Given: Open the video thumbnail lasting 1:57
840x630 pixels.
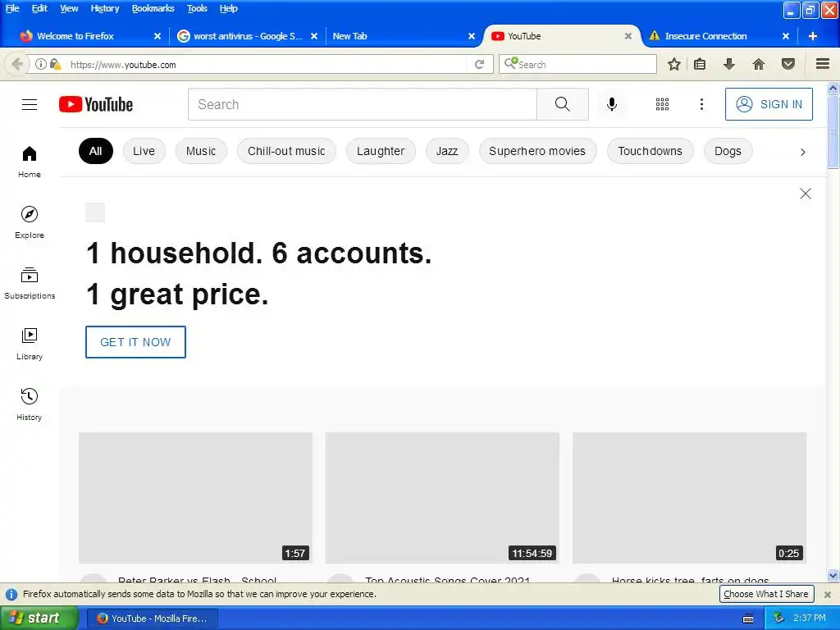Looking at the screenshot, I should pos(195,498).
